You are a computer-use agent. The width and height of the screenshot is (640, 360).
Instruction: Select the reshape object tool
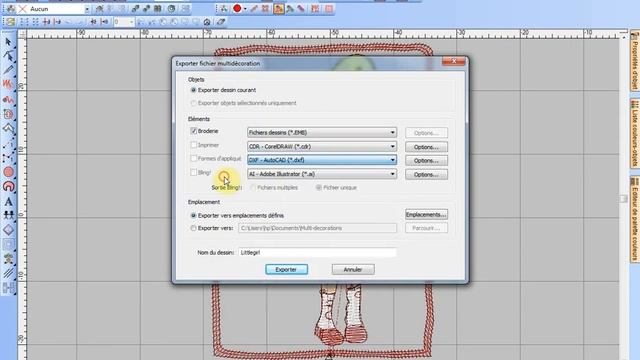(x=8, y=56)
